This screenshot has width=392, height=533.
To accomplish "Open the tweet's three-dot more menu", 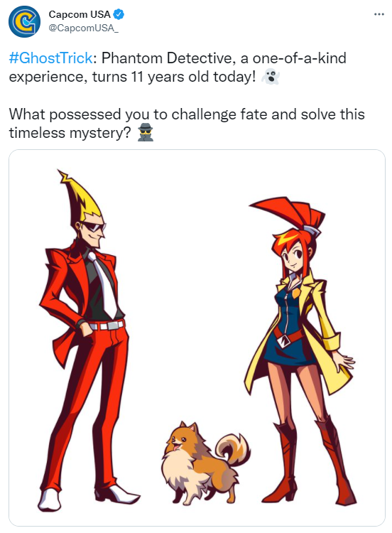I will [x=379, y=14].
